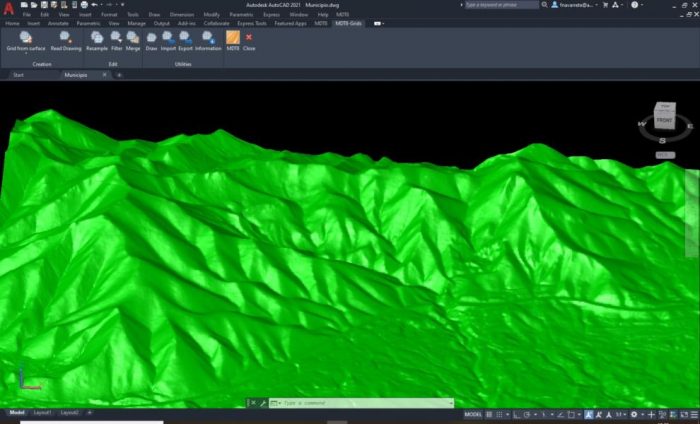Click the Save icon in quick access toolbar
This screenshot has width=700, height=424.
[x=44, y=5]
